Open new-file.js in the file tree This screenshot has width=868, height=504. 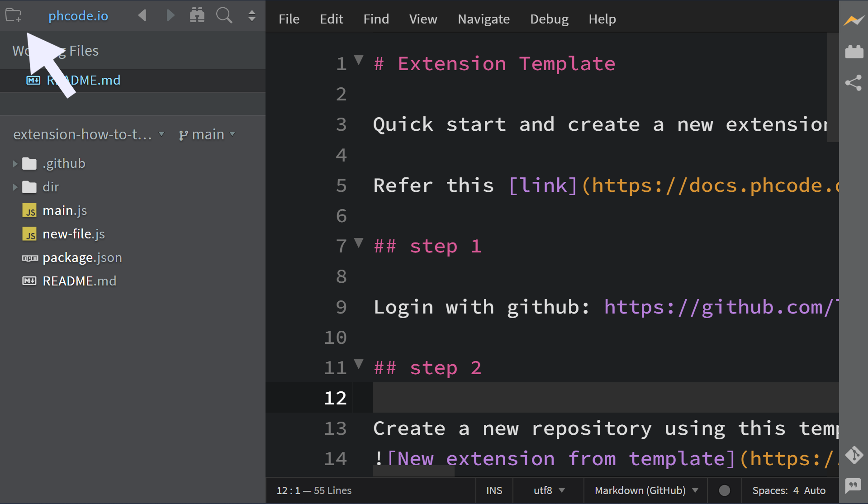[74, 234]
